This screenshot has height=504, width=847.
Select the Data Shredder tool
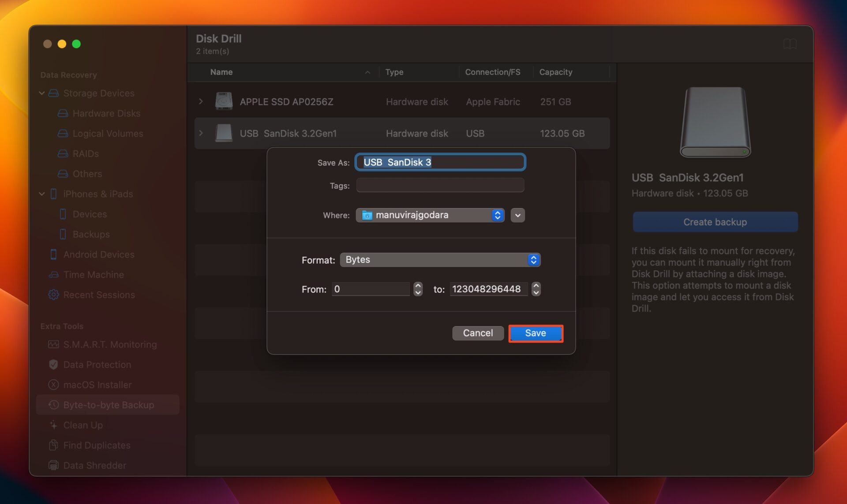click(x=95, y=465)
